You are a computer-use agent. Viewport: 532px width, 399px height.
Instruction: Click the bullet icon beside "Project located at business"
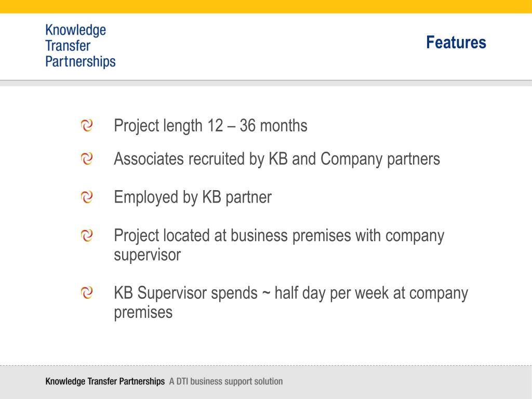click(87, 235)
